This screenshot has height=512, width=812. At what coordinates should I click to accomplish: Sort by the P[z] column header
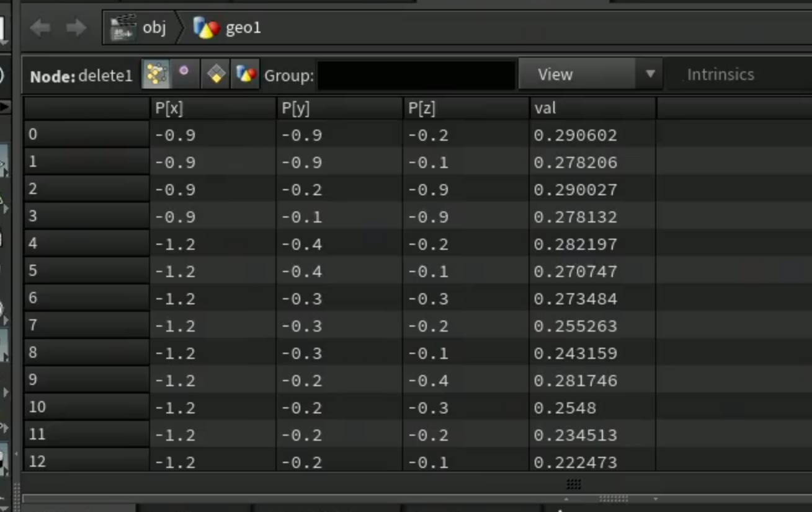[466, 108]
